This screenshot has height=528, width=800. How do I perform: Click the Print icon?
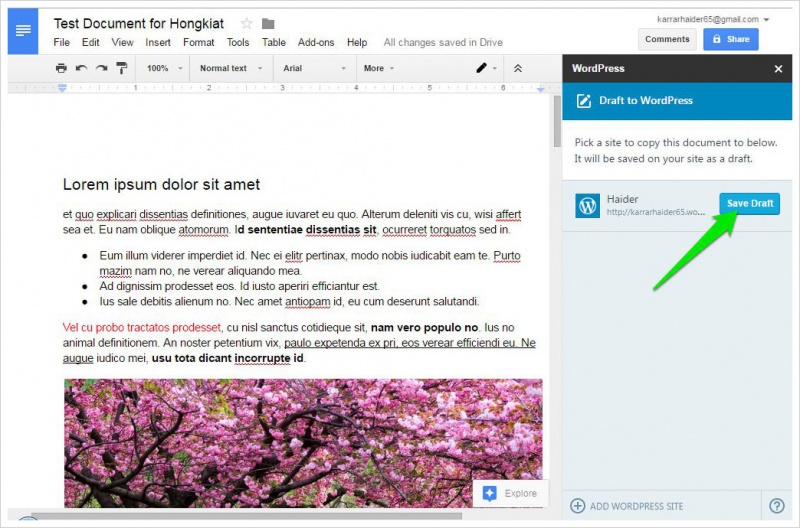(x=61, y=68)
